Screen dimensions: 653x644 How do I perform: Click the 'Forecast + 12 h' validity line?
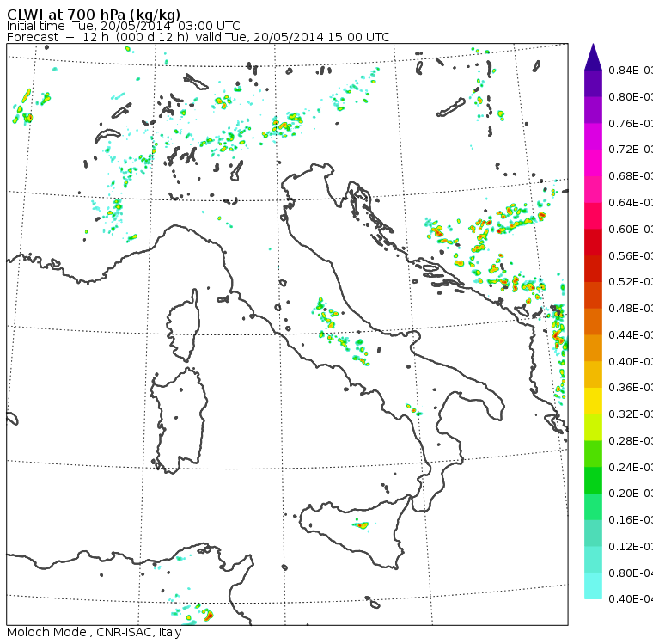[x=198, y=38]
